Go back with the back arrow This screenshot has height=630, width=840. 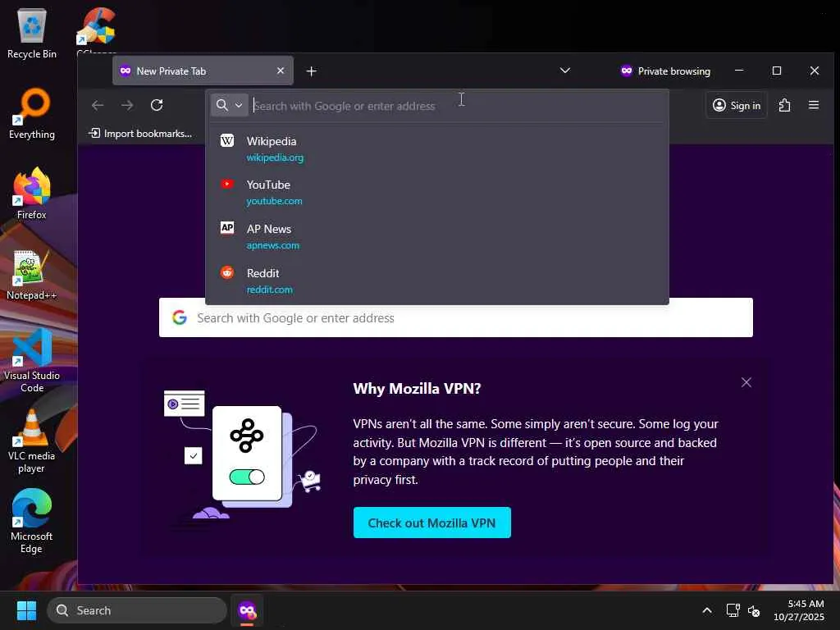98,105
